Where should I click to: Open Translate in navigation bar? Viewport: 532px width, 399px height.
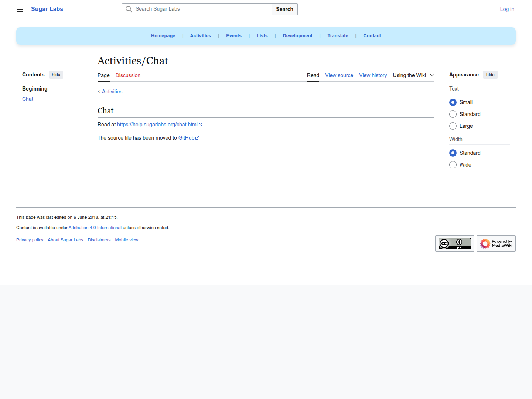pyautogui.click(x=338, y=36)
